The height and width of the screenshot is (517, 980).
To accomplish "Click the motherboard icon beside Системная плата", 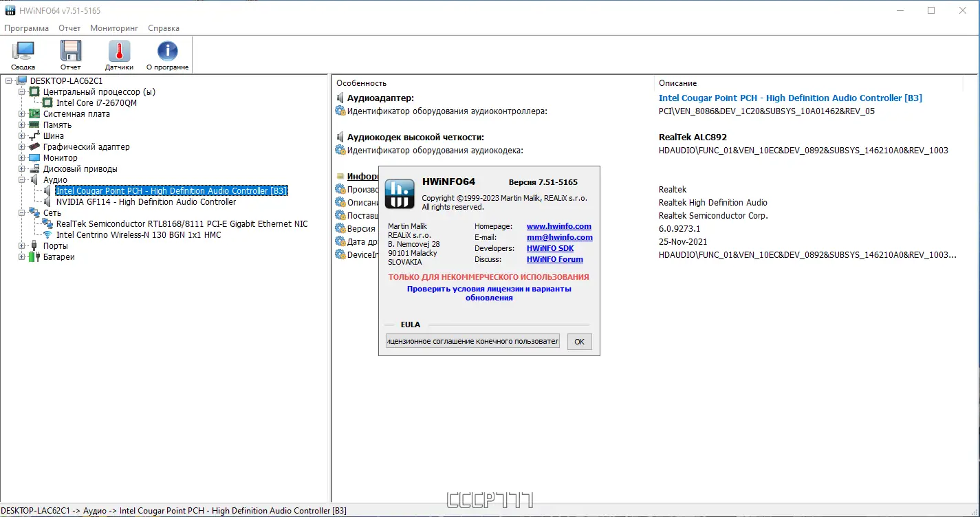I will point(34,114).
